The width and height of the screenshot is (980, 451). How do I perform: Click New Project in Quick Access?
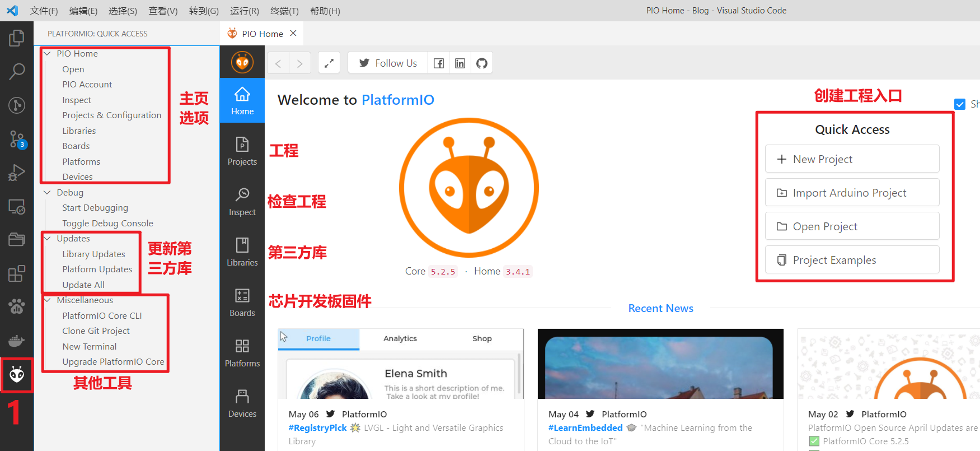(x=852, y=159)
